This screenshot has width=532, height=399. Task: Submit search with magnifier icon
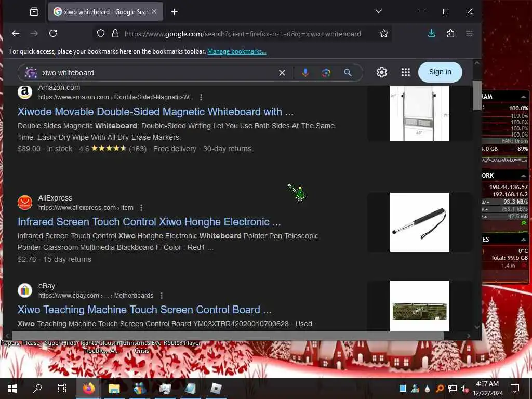tap(348, 72)
